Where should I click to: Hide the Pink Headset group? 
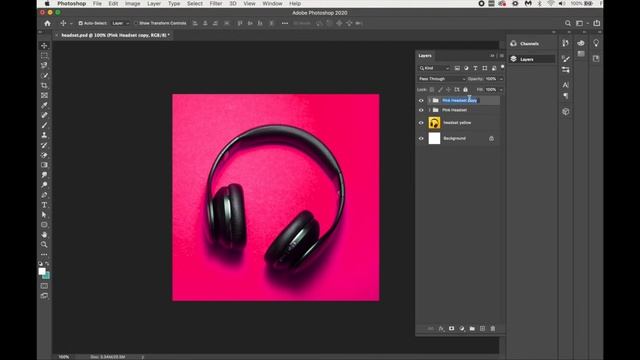pyautogui.click(x=421, y=110)
